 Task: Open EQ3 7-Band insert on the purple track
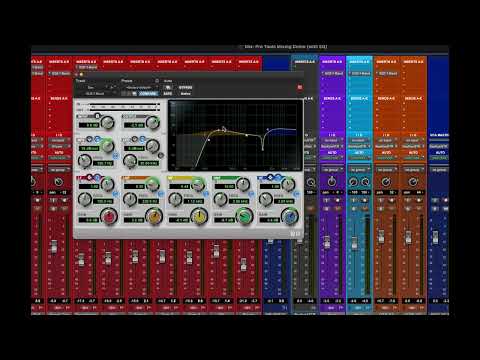pyautogui.click(x=333, y=73)
